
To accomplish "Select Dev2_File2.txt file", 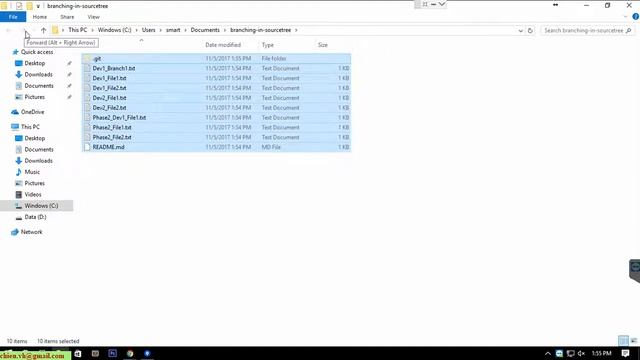I will (x=216, y=107).
